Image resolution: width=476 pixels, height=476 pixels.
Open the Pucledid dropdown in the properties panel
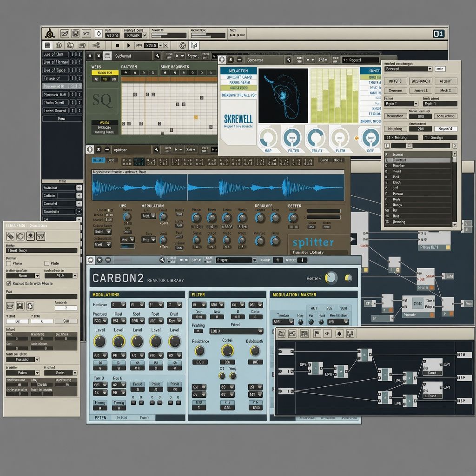click(23, 359)
